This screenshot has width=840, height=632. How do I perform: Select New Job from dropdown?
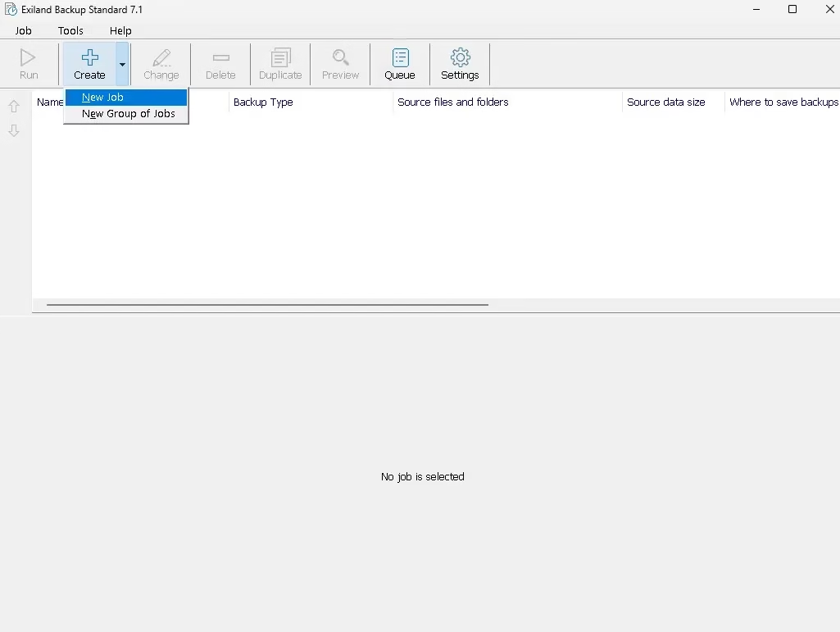[x=103, y=98]
